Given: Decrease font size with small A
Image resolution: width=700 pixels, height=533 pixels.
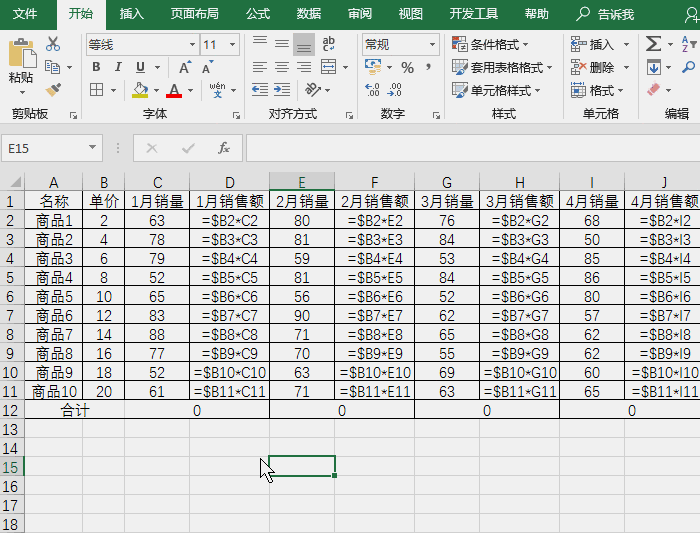Looking at the screenshot, I should (x=207, y=67).
